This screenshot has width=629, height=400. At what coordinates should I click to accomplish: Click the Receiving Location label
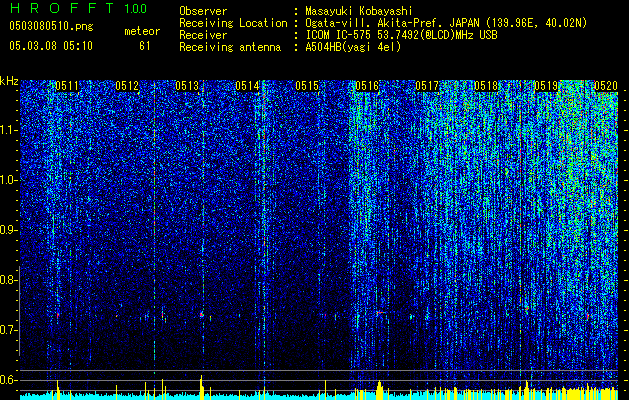click(233, 23)
